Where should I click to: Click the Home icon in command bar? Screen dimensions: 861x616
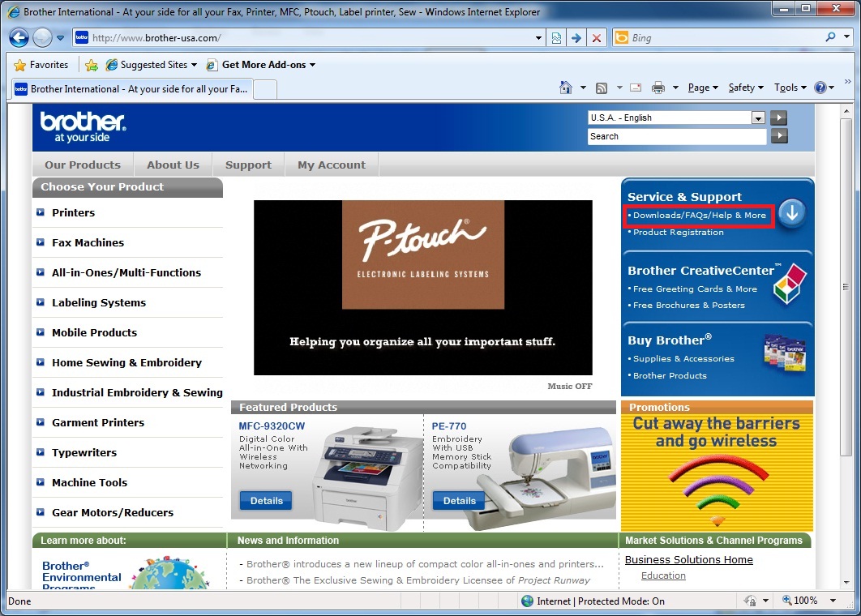566,88
